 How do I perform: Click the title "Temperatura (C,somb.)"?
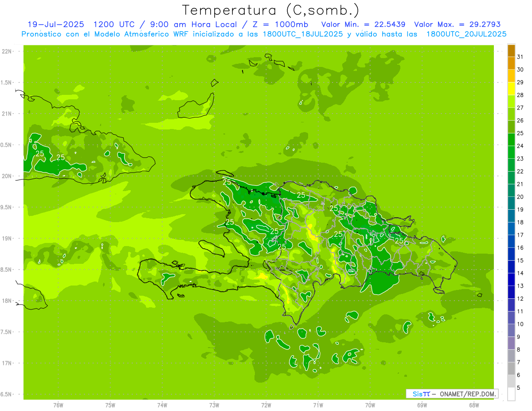(271, 10)
